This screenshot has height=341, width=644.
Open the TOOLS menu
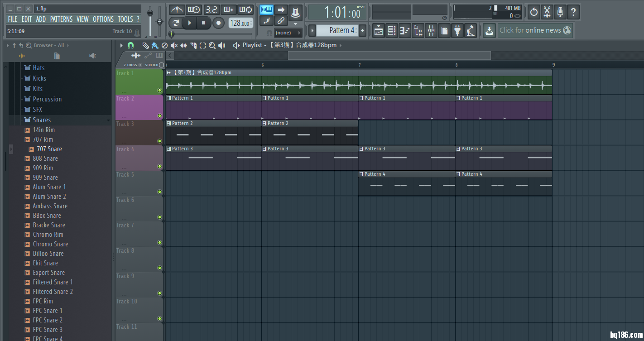click(x=125, y=19)
